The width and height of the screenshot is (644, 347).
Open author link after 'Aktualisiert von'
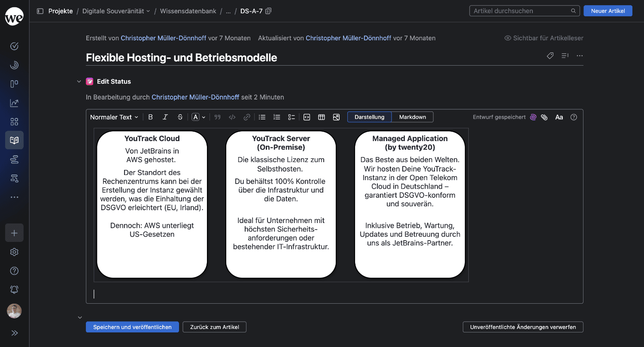(348, 38)
